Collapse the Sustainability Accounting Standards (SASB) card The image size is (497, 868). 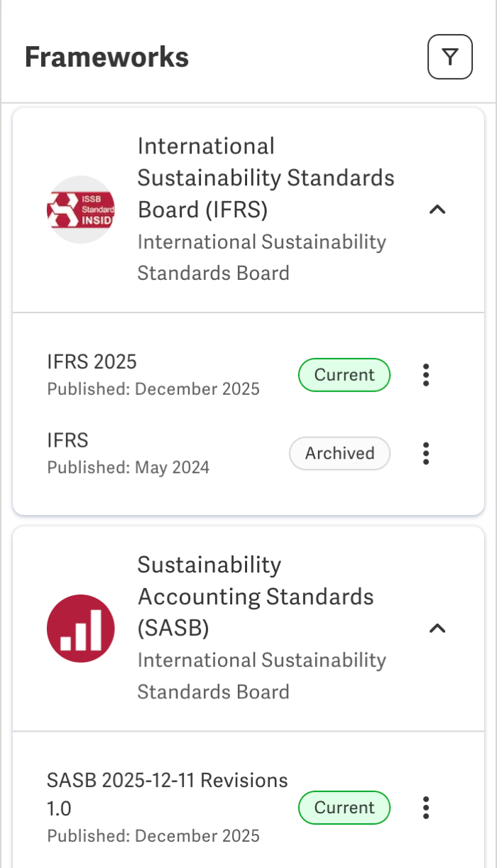(438, 628)
